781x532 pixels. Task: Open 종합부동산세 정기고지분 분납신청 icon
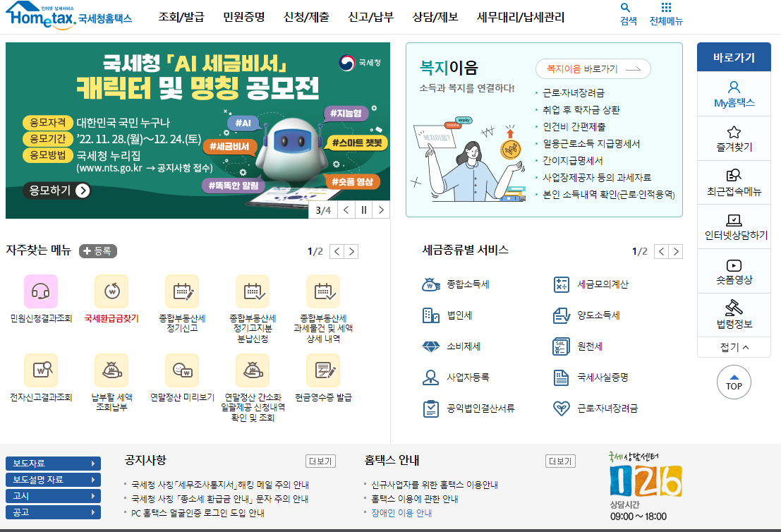[253, 291]
